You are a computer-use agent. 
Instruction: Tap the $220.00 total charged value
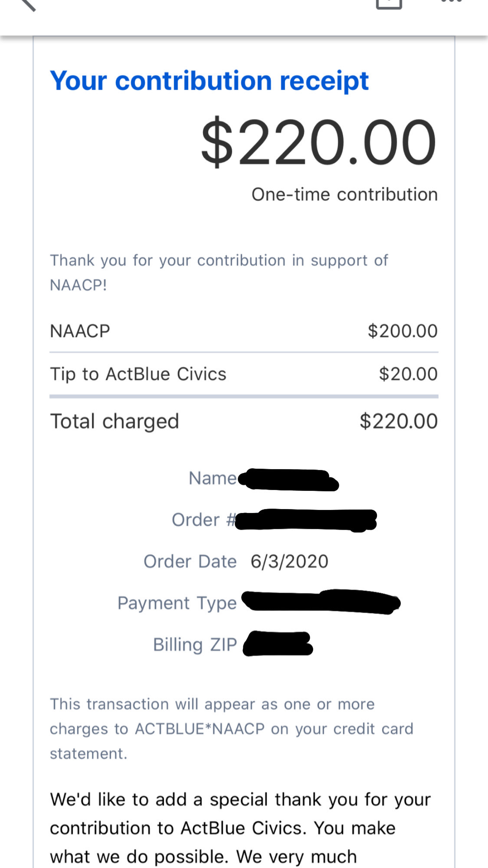[398, 421]
